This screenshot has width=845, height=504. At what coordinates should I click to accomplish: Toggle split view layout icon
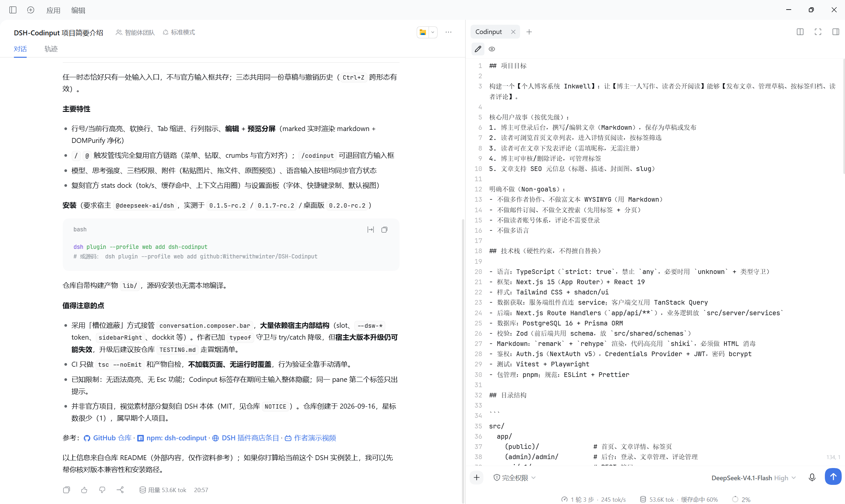(x=800, y=32)
